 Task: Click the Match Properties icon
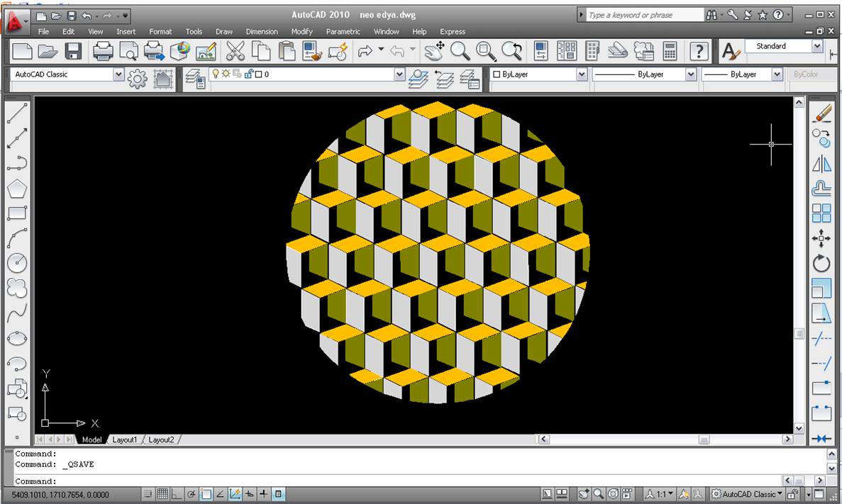(312, 52)
